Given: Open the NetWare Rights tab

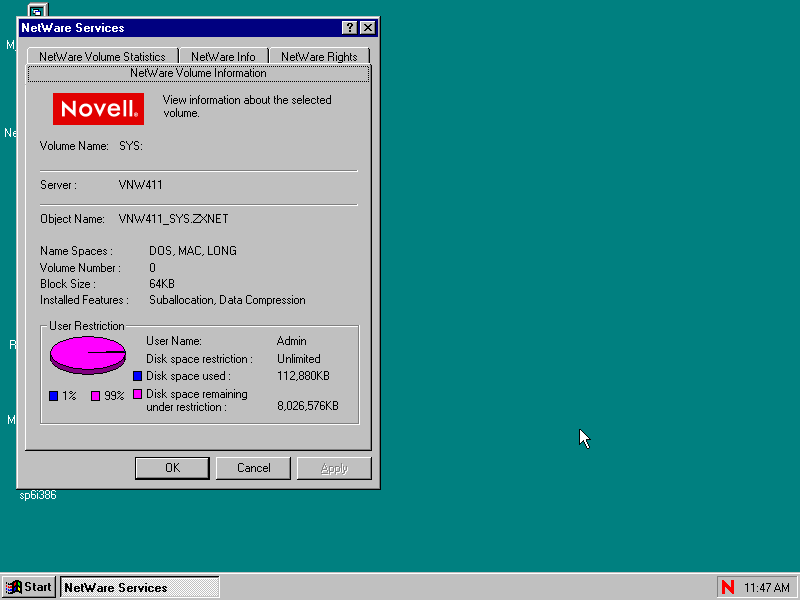Looking at the screenshot, I should click(x=319, y=56).
